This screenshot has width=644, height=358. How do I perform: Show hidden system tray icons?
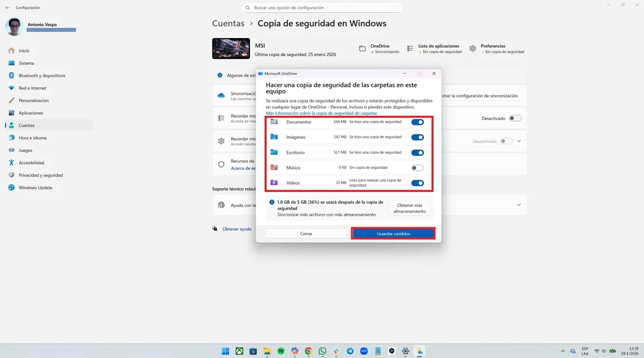tap(562, 351)
